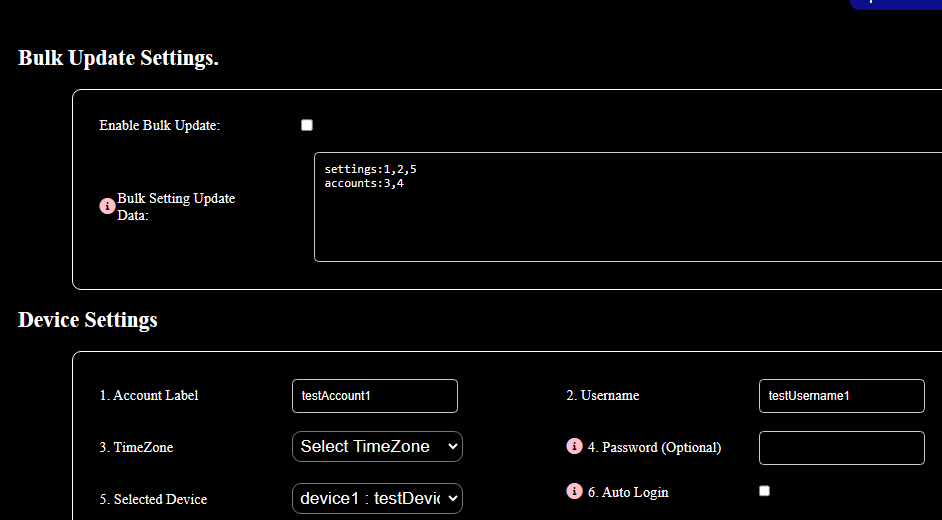Focus the Bulk Setting Update Data textarea
The height and width of the screenshot is (520, 942).
tap(628, 207)
